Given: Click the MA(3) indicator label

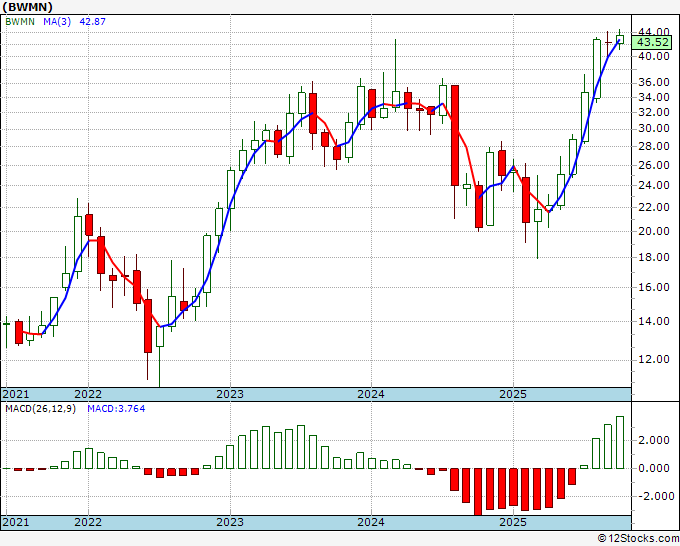Looking at the screenshot, I should (57, 22).
